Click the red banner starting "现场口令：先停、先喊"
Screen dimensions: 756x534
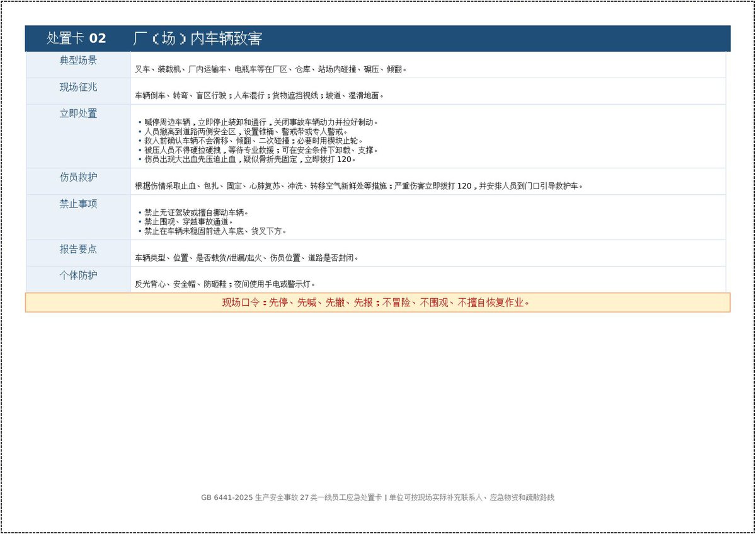click(x=377, y=303)
